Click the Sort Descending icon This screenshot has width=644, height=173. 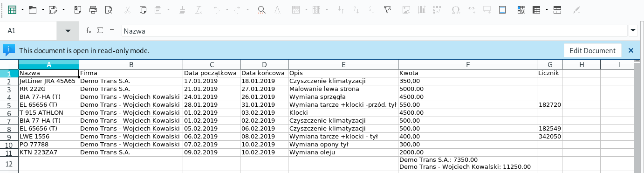click(371, 9)
